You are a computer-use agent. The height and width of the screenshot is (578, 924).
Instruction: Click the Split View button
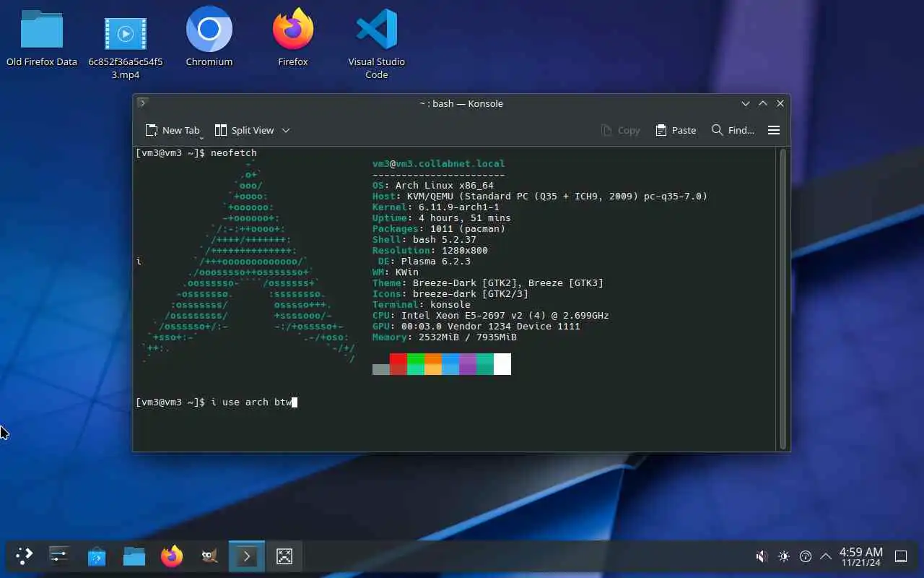[244, 130]
